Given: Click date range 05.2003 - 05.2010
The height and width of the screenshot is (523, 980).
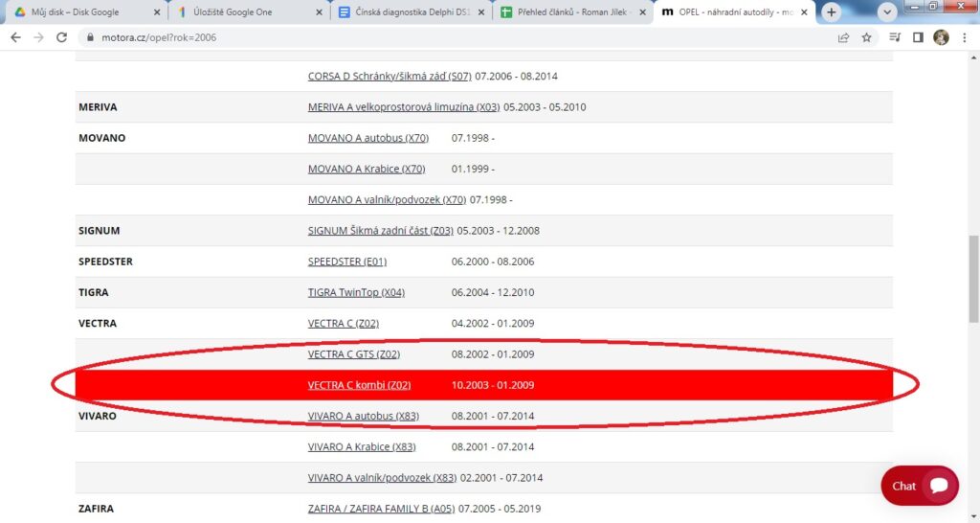Looking at the screenshot, I should [x=545, y=107].
